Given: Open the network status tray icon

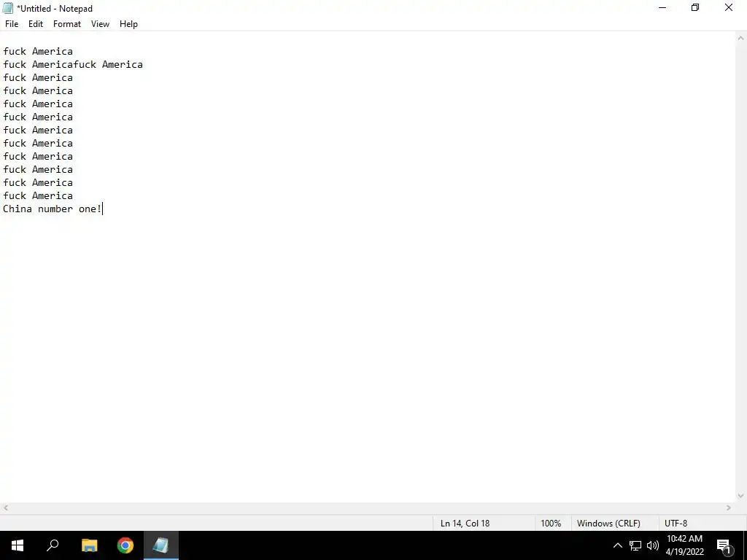Looking at the screenshot, I should (635, 545).
